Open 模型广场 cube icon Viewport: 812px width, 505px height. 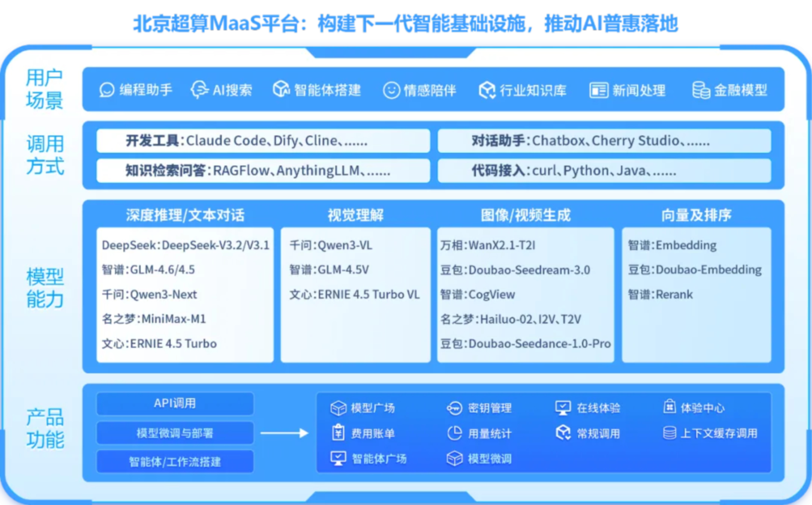[x=338, y=408]
